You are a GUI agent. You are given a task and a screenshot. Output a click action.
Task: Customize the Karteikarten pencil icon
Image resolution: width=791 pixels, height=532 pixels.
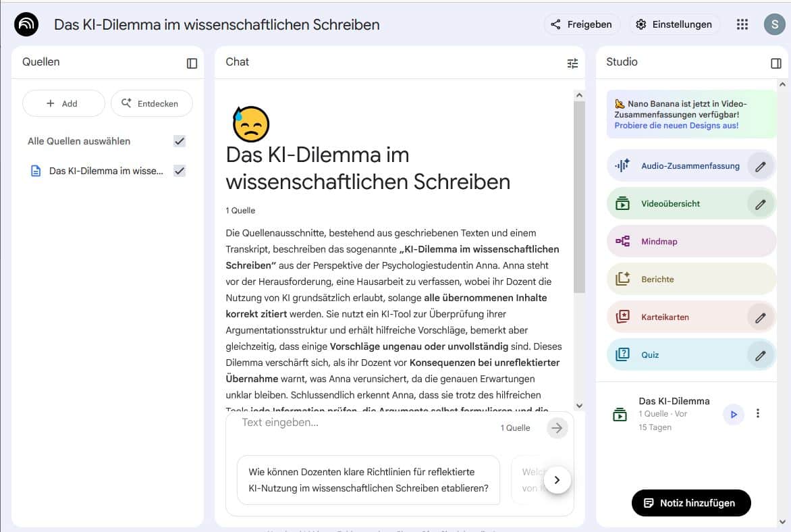point(761,317)
